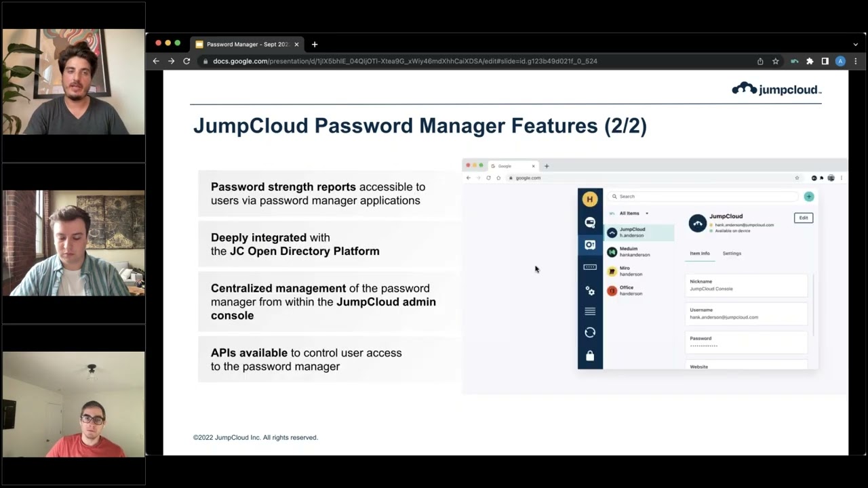Click the lock icon in address bar
The image size is (868, 488).
pos(205,61)
